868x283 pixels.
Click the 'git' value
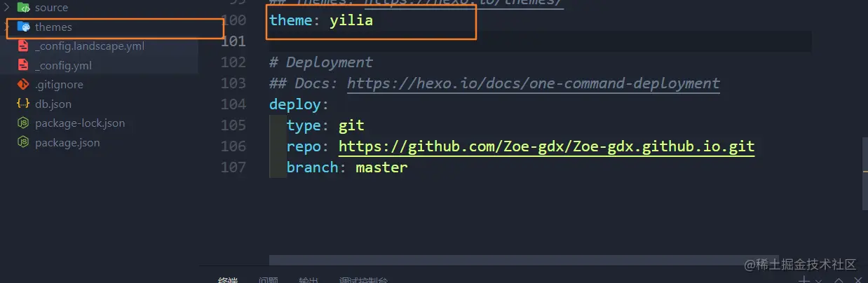[351, 125]
